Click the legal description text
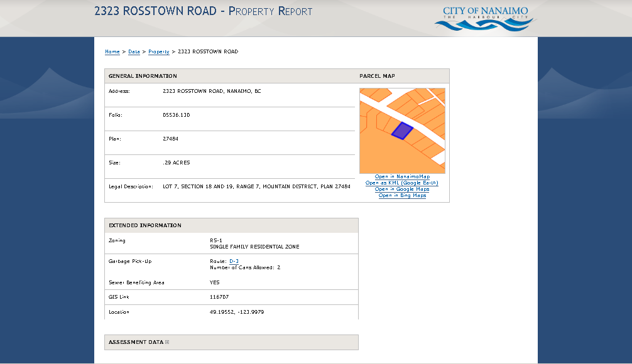 click(256, 187)
